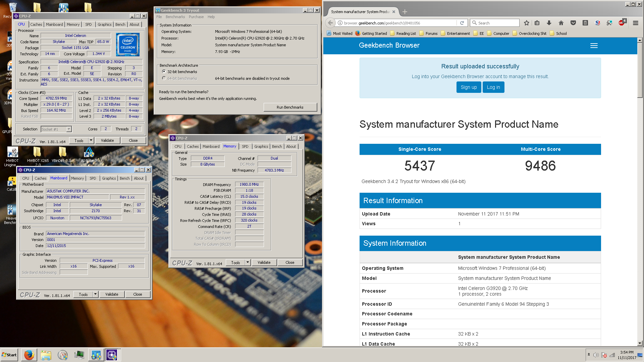Open Geekbench Purchase menu
The width and height of the screenshot is (644, 362).
196,17
